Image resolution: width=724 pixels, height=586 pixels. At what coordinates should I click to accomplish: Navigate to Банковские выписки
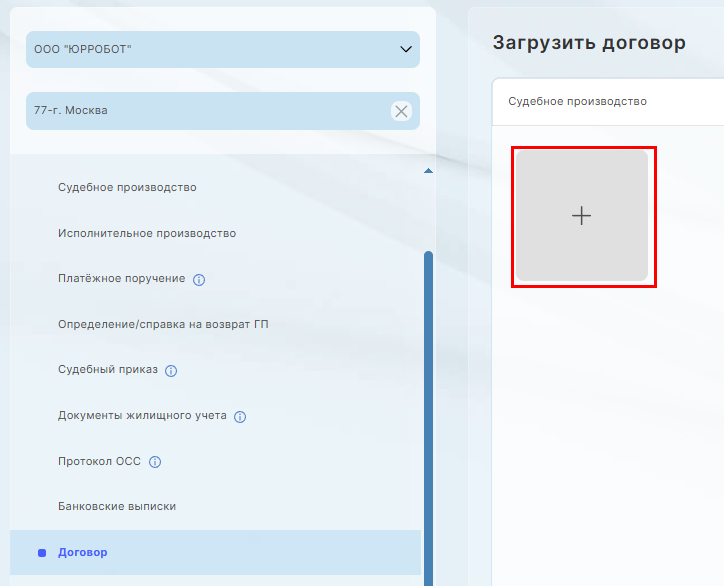(117, 506)
